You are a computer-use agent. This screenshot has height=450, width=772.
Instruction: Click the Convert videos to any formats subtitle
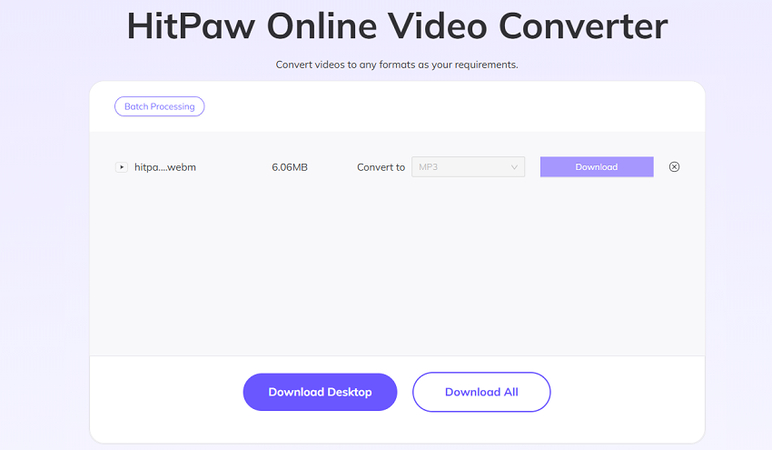(397, 64)
